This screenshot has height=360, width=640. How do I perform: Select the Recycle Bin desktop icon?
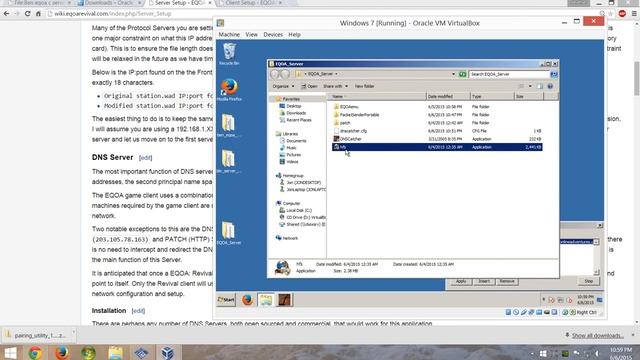(x=229, y=54)
